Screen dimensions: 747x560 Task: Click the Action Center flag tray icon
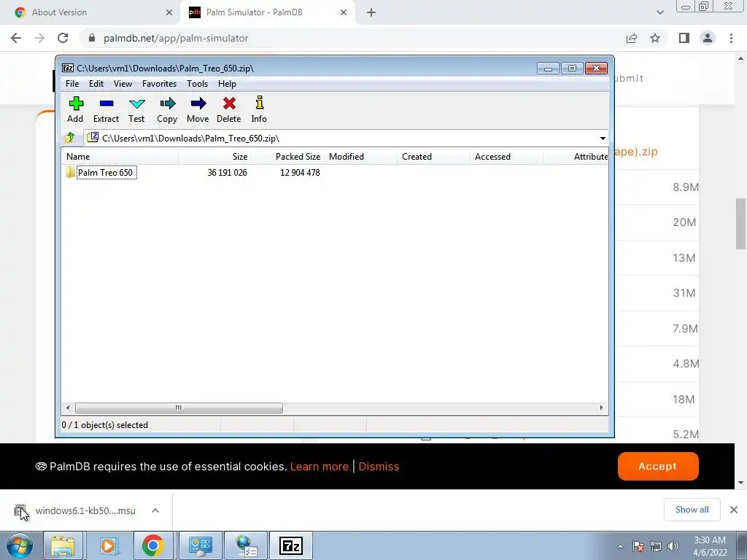(x=638, y=546)
